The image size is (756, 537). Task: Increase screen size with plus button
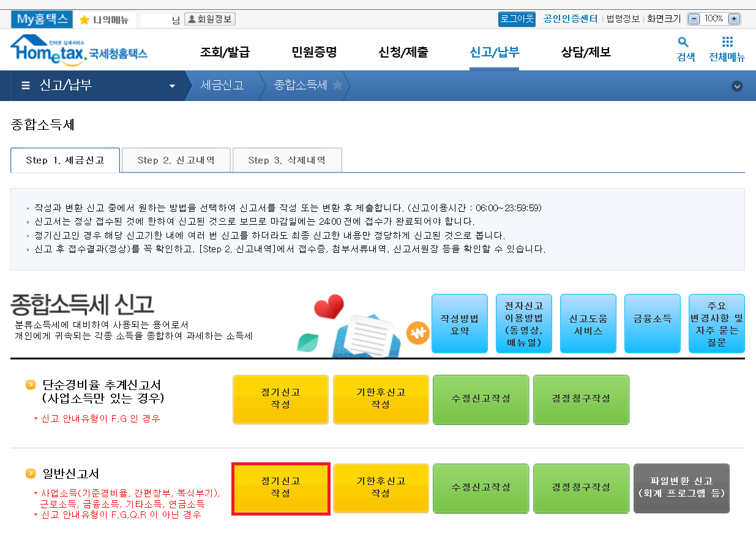coord(734,19)
